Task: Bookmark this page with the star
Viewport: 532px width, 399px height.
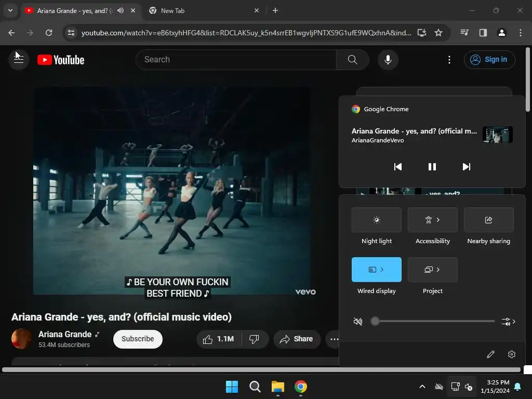Action: 438,33
